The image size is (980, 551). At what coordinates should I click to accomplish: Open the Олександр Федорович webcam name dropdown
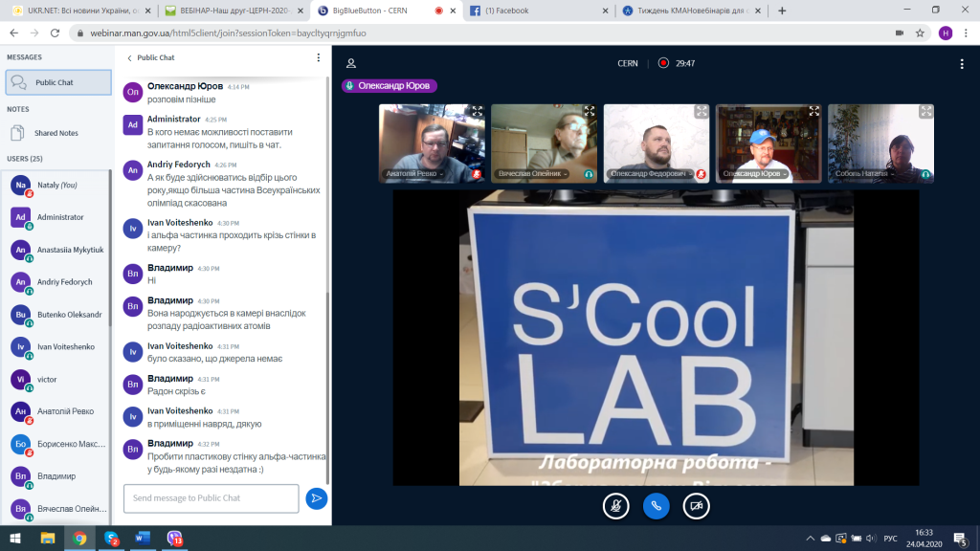coord(651,174)
